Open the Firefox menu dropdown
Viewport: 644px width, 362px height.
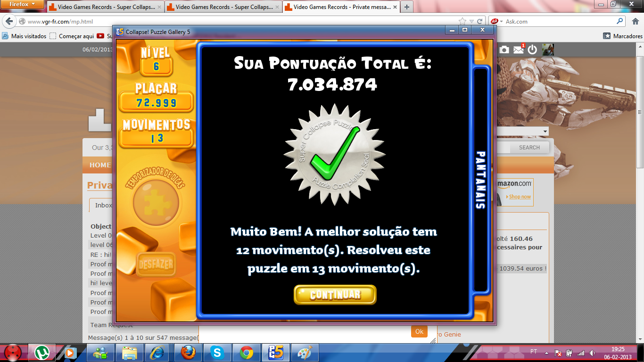coord(23,4)
